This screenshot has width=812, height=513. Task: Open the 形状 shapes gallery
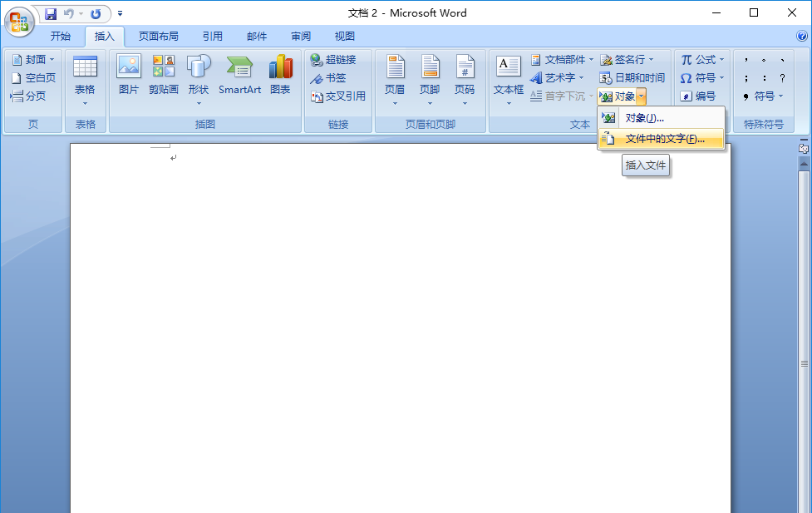tap(199, 81)
